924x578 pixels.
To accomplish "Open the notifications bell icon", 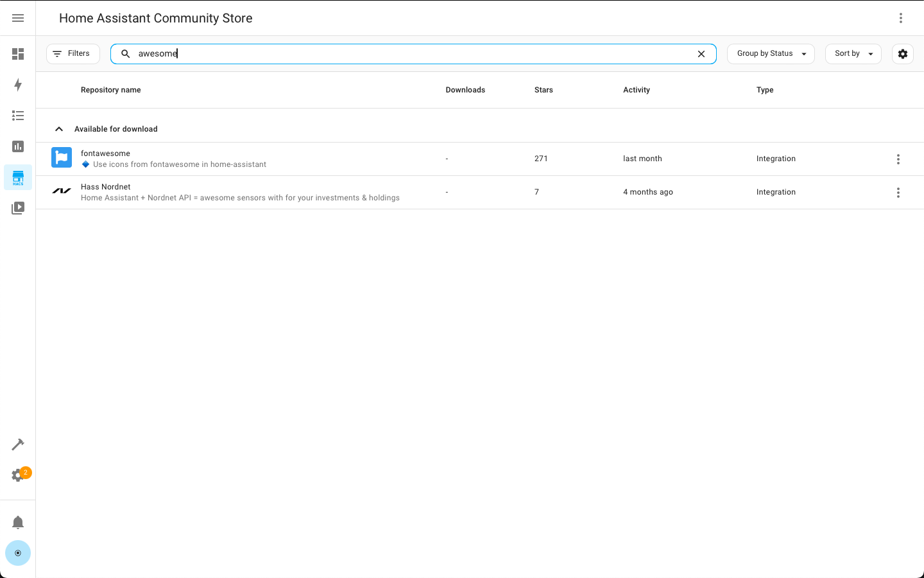I will point(18,522).
